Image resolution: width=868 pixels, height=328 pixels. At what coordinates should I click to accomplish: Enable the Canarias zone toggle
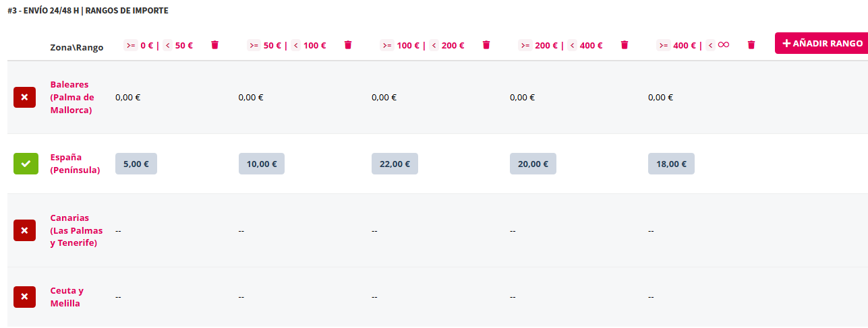(24, 230)
